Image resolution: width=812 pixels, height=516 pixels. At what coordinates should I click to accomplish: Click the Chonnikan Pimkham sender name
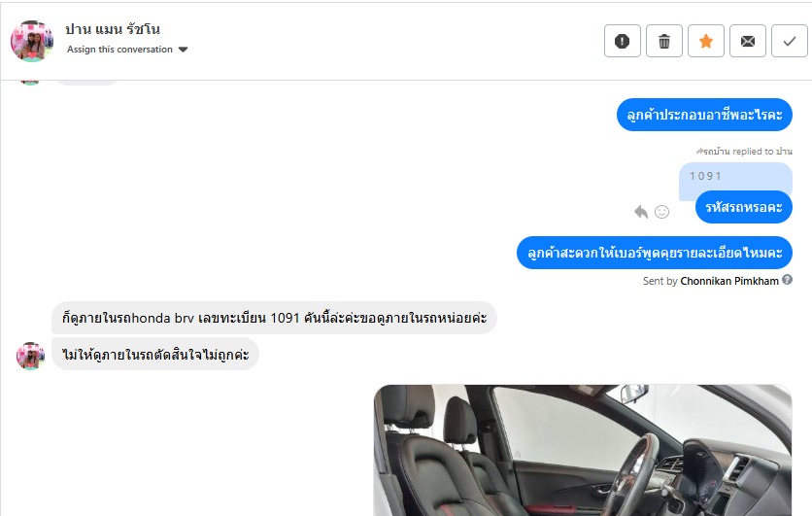729,281
